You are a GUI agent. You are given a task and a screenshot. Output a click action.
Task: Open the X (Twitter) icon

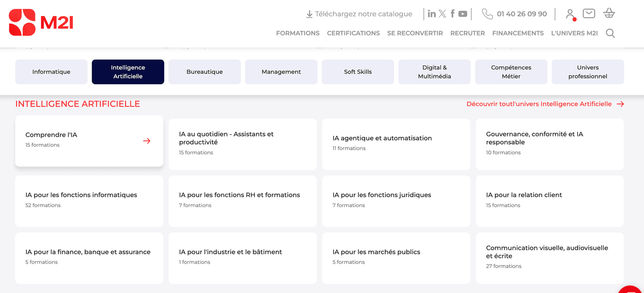[442, 14]
